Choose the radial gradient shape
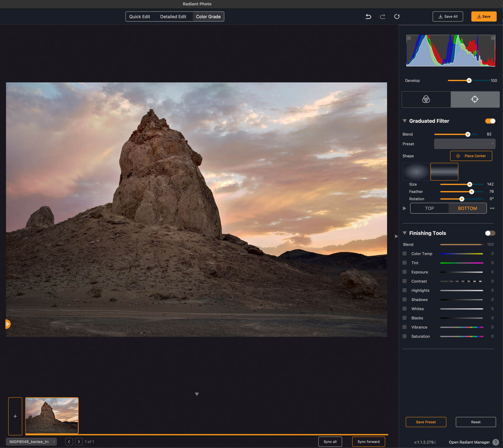Image resolution: width=503 pixels, height=448 pixels. pyautogui.click(x=416, y=172)
